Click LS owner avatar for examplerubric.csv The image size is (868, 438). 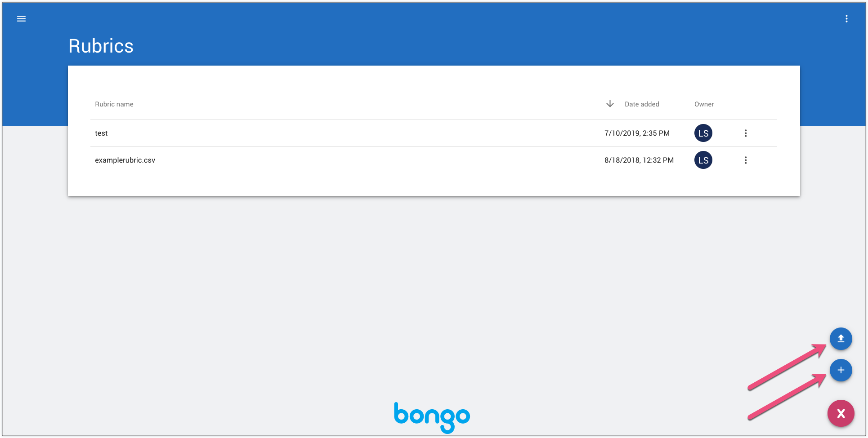pyautogui.click(x=703, y=160)
